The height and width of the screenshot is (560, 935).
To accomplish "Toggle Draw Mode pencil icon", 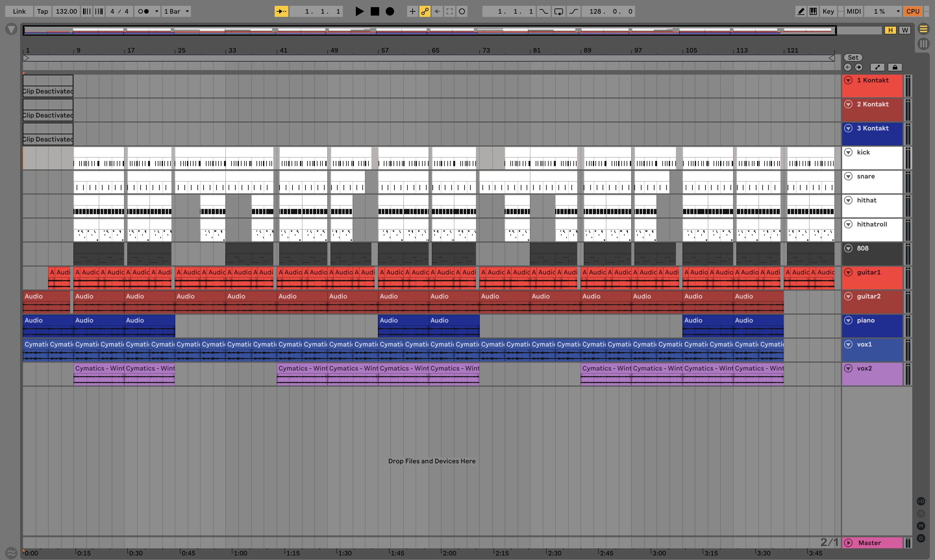I will 801,11.
